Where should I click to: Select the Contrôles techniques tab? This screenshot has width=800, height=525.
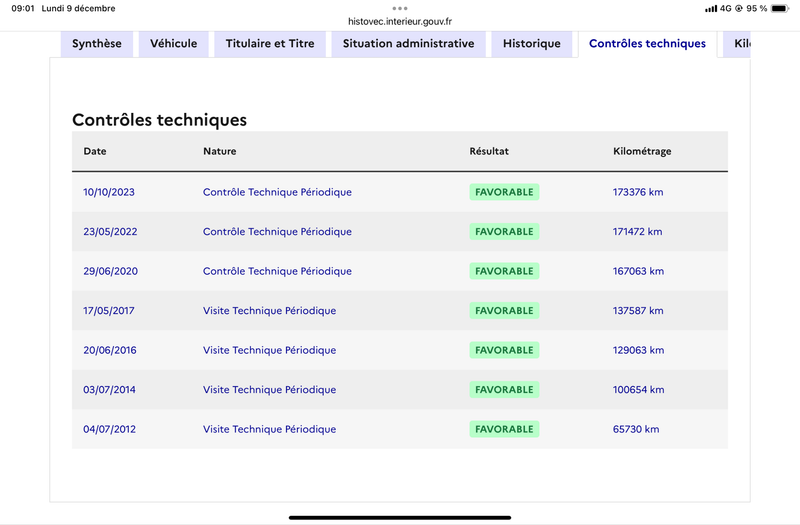click(x=647, y=44)
